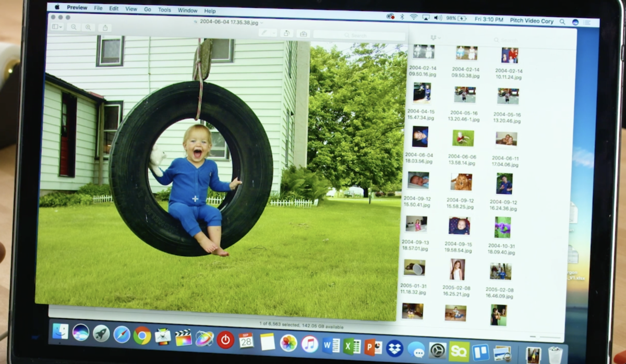This screenshot has width=626, height=364.
Task: Open the item grouping dropdown in the photo browser
Action: coord(435,39)
